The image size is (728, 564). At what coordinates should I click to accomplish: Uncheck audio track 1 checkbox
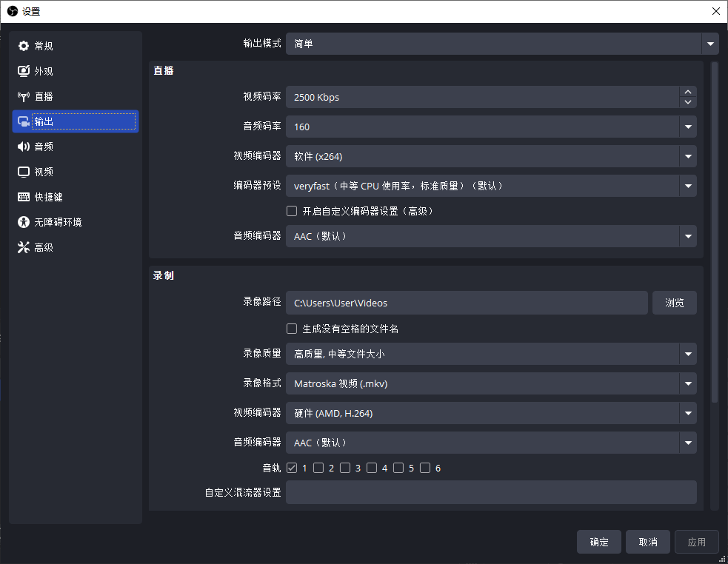[x=293, y=467]
